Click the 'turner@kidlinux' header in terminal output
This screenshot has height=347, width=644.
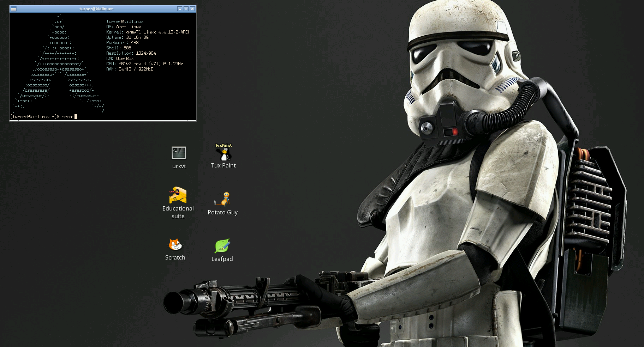(x=125, y=22)
